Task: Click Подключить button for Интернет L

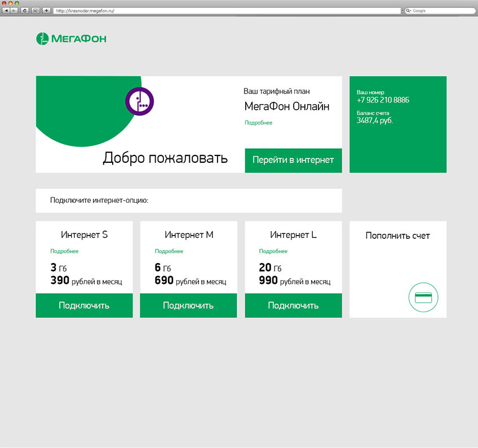Action: (293, 305)
